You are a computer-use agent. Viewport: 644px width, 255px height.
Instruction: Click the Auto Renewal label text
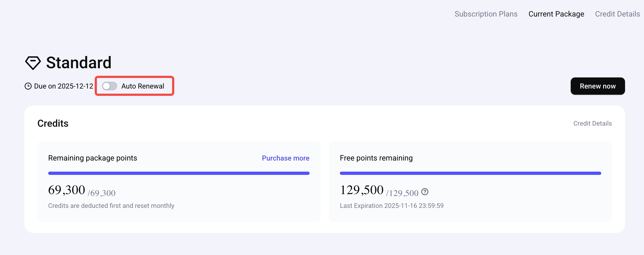(x=143, y=86)
